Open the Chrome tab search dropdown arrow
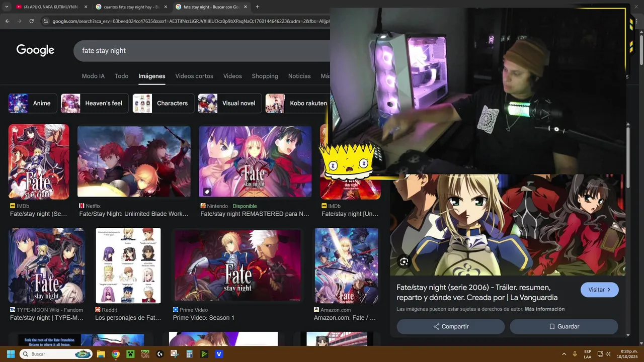 click(x=7, y=7)
